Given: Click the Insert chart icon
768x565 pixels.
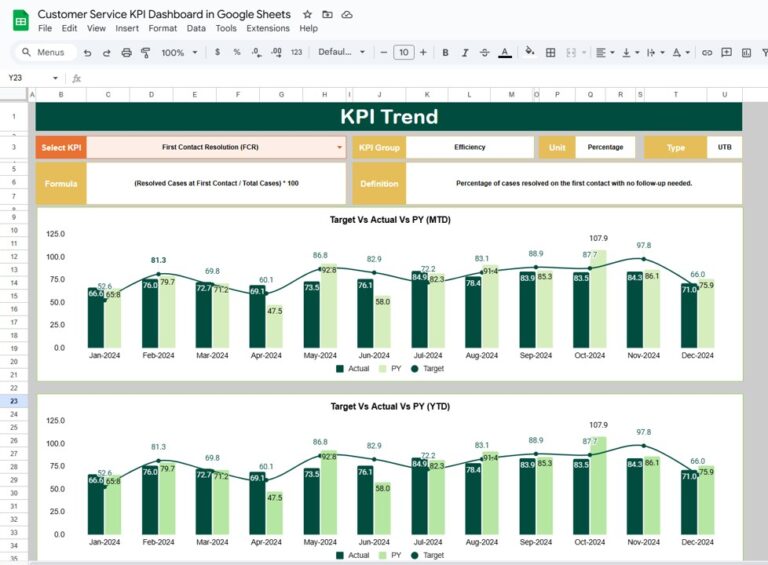Looking at the screenshot, I should pos(746,52).
